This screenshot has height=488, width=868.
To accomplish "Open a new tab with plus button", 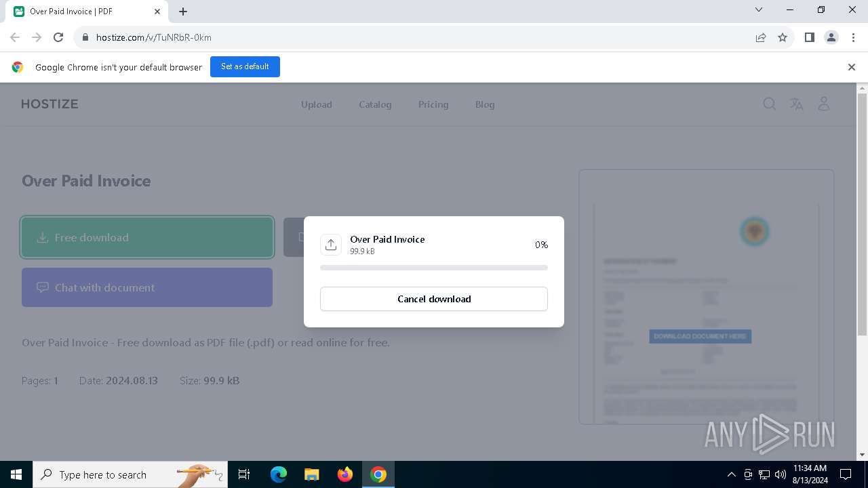I will coord(183,12).
